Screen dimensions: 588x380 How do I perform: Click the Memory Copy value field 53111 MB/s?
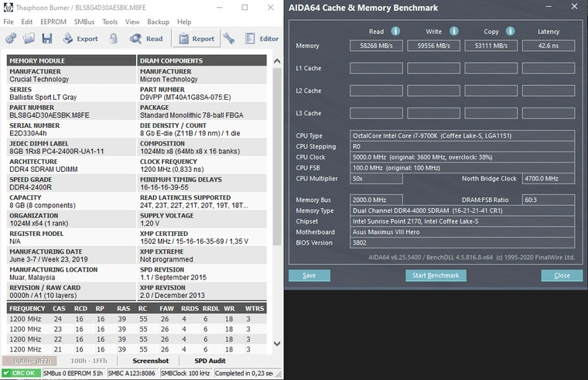click(491, 46)
